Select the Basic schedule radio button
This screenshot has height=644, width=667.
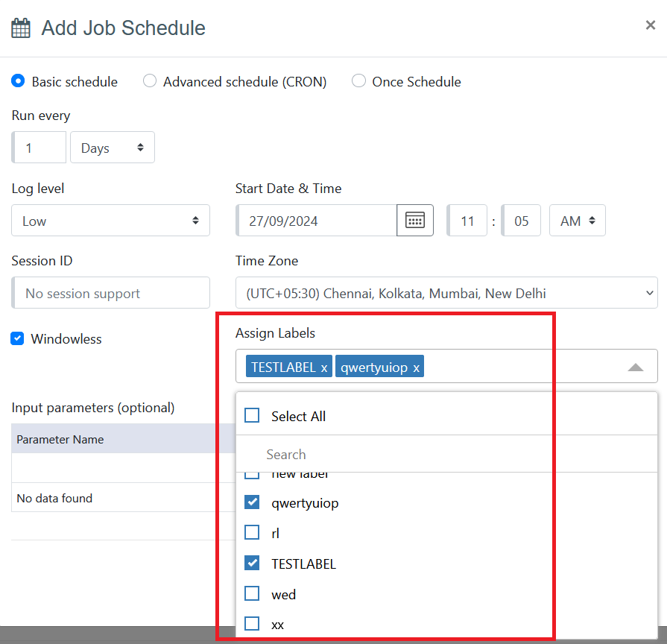coord(19,81)
